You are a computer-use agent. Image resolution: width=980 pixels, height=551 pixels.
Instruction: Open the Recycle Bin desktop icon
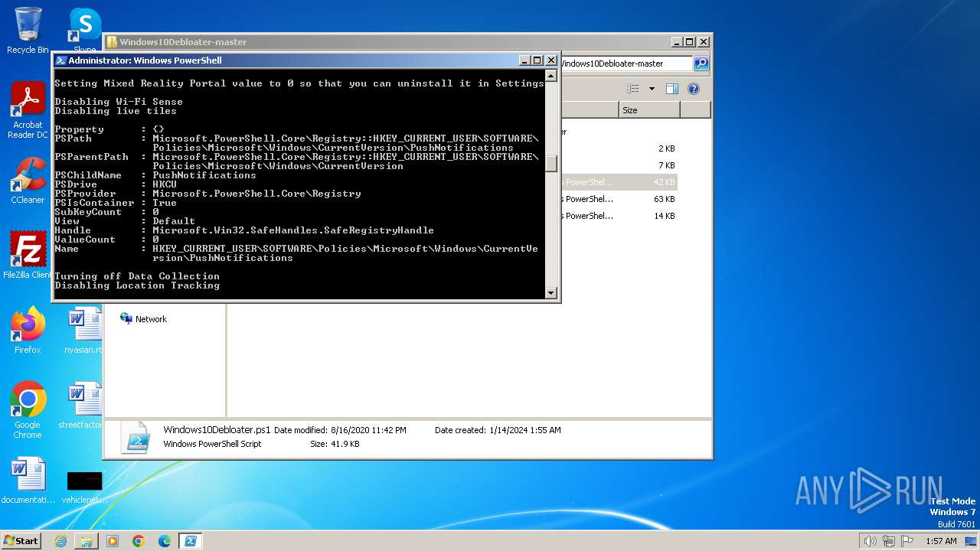pyautogui.click(x=28, y=31)
